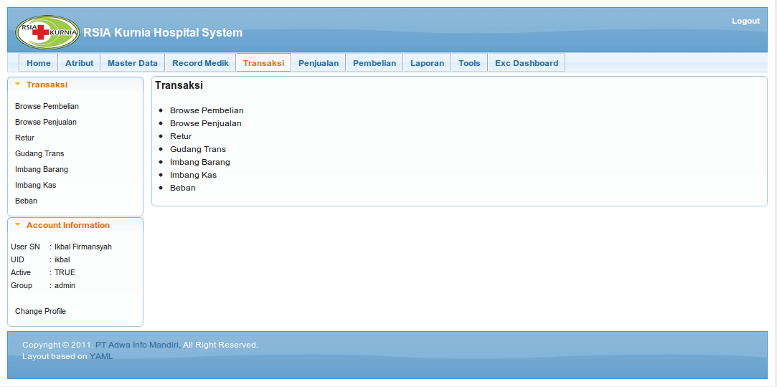777x387 pixels.
Task: Open the YAML link in the footer
Action: point(101,356)
